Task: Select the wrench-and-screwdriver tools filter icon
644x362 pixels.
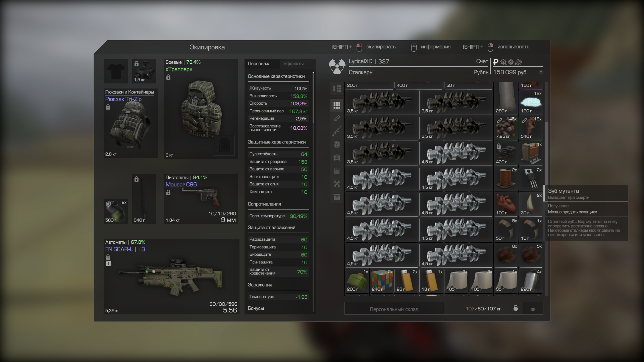Action: (337, 184)
